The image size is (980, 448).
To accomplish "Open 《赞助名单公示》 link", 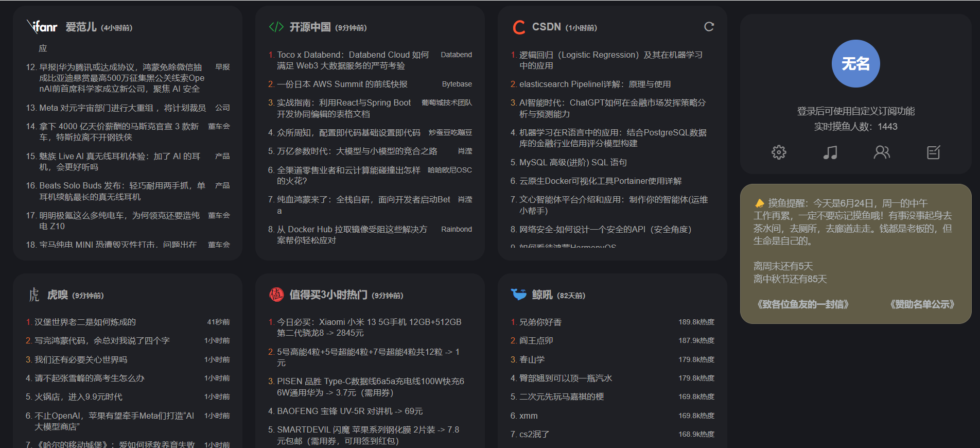I will [922, 304].
